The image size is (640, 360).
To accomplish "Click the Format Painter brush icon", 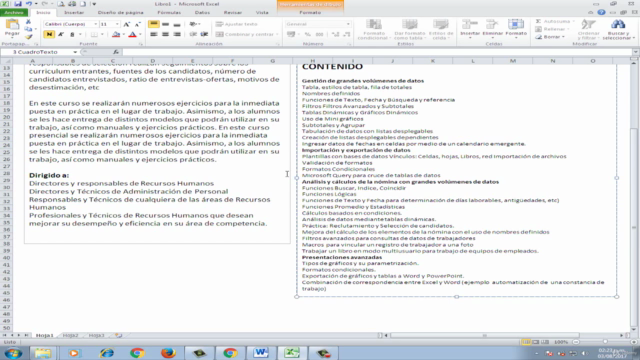I will point(28,37).
